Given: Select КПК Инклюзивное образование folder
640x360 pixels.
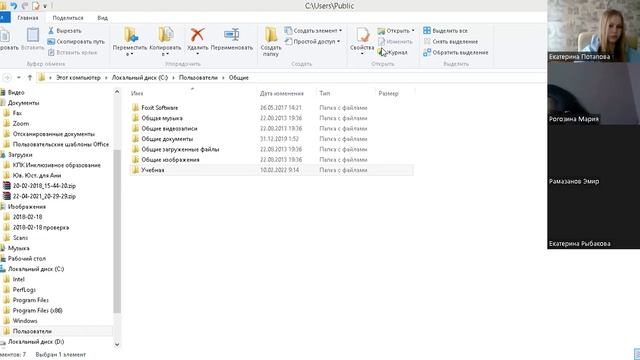Looking at the screenshot, I should (x=56, y=165).
